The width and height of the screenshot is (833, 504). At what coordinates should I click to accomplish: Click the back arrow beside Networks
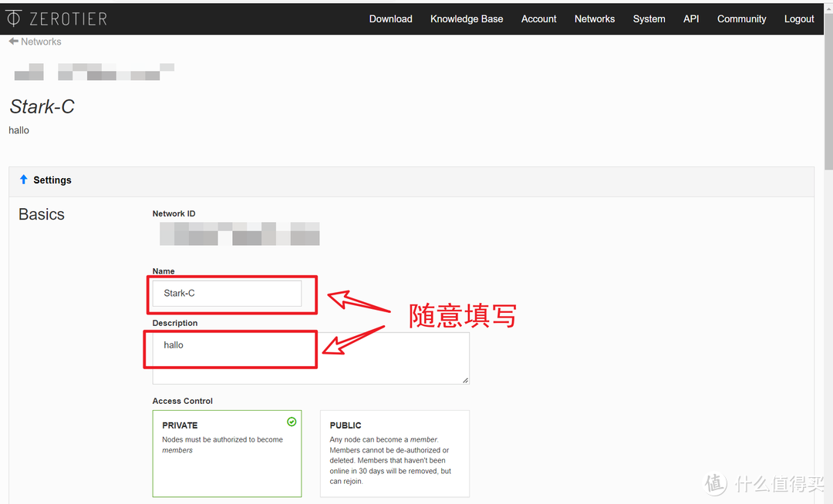pyautogui.click(x=13, y=42)
